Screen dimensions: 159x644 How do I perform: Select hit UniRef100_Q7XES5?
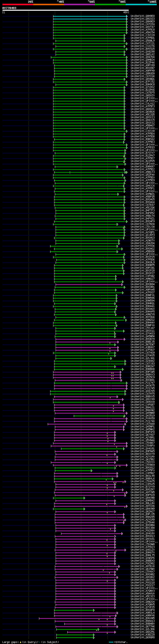point(143,607)
